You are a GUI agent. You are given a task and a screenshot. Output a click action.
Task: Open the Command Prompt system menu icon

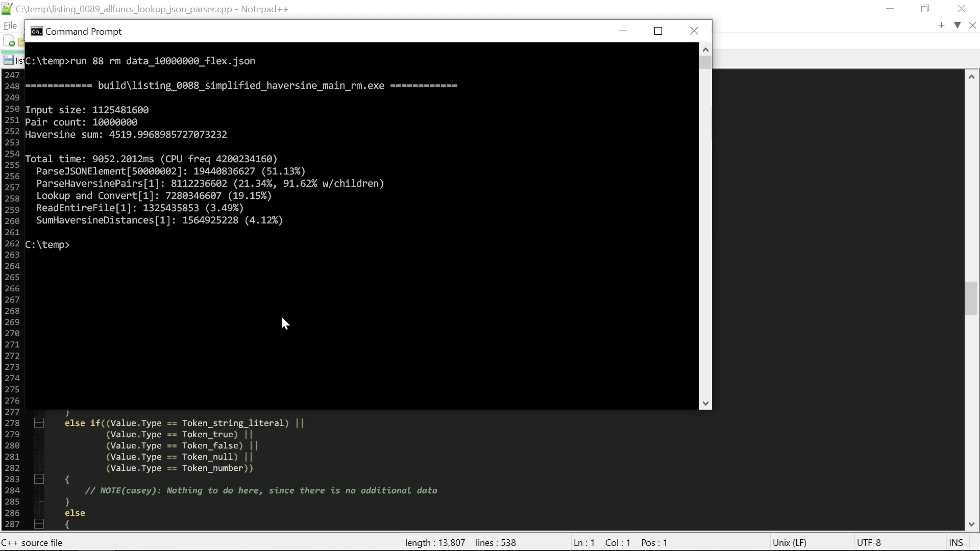(36, 31)
